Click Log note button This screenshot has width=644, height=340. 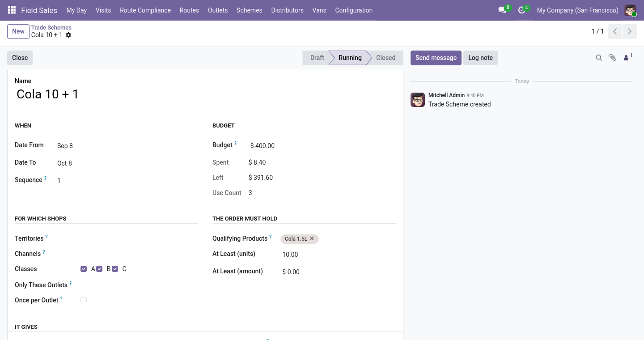480,58
